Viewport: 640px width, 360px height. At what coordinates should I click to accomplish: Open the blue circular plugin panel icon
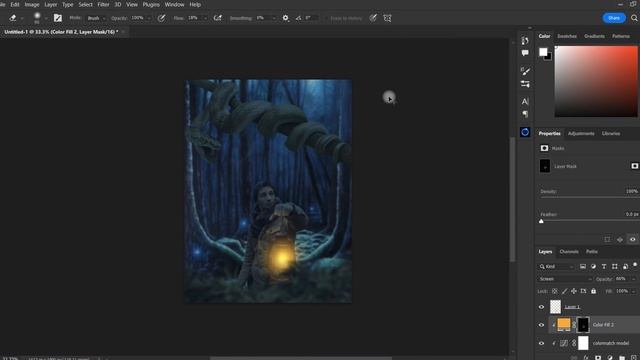click(x=525, y=132)
